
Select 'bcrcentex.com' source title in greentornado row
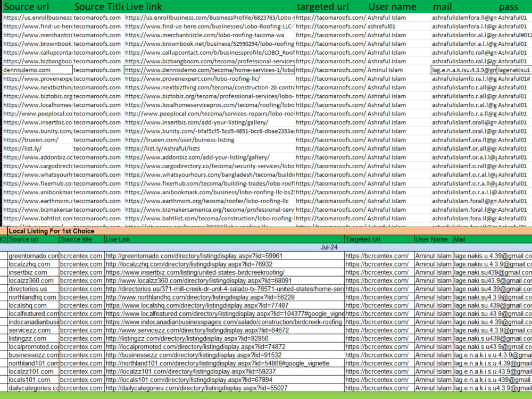(x=81, y=256)
